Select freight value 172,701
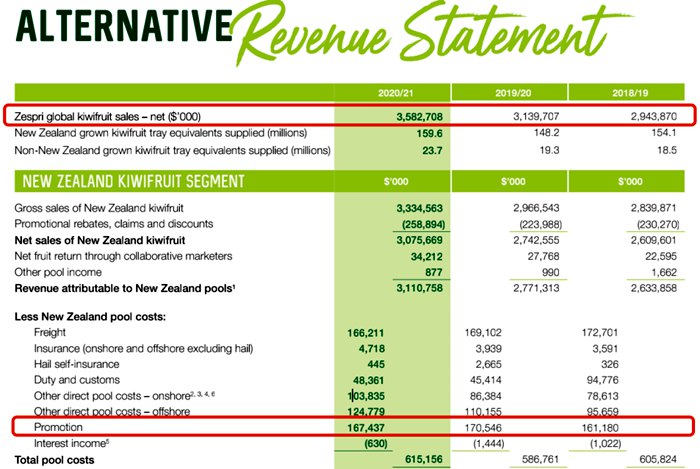The width and height of the screenshot is (700, 469). point(600,332)
